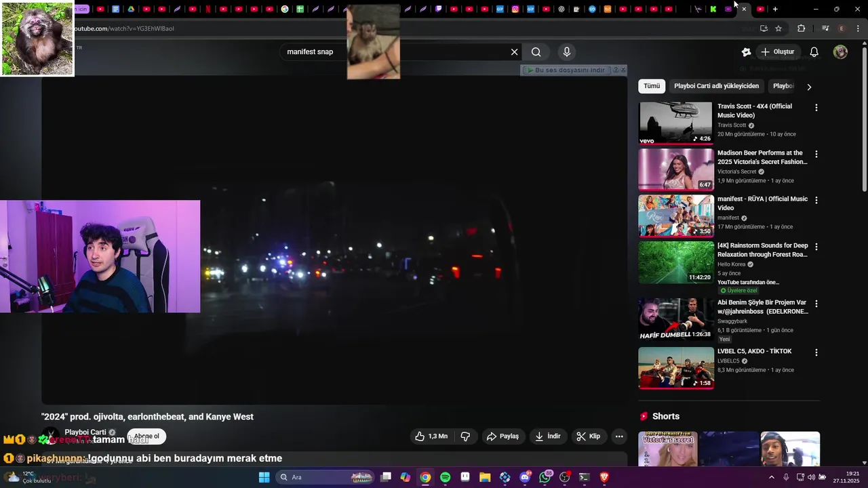Open Copilot from the taskbar
The image size is (868, 488).
pyautogui.click(x=406, y=477)
